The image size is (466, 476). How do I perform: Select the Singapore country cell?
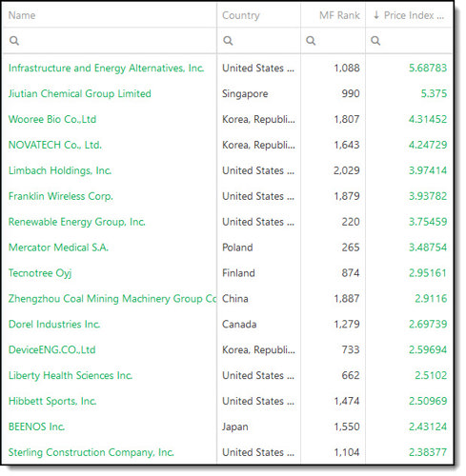245,94
